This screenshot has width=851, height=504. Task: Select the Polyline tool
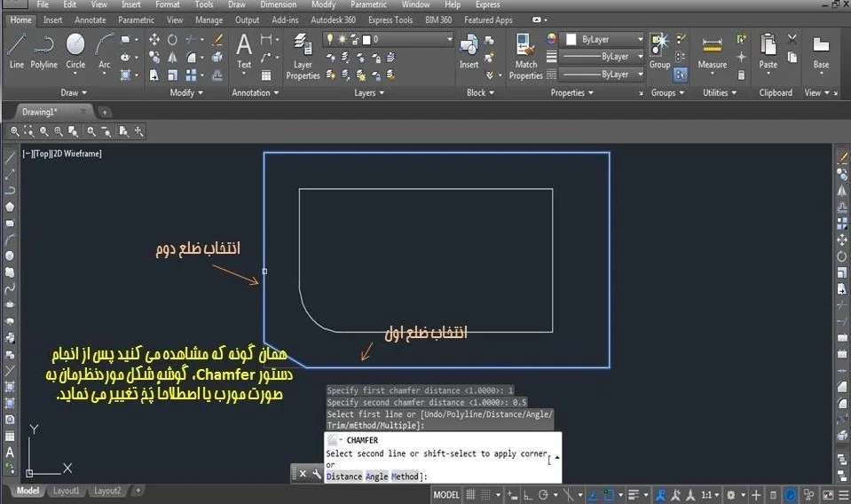(x=44, y=51)
